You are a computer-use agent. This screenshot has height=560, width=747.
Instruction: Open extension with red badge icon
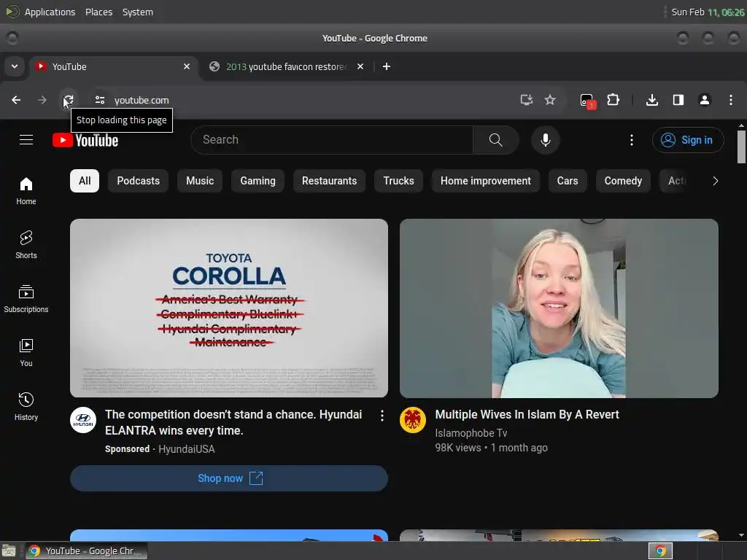(588, 101)
